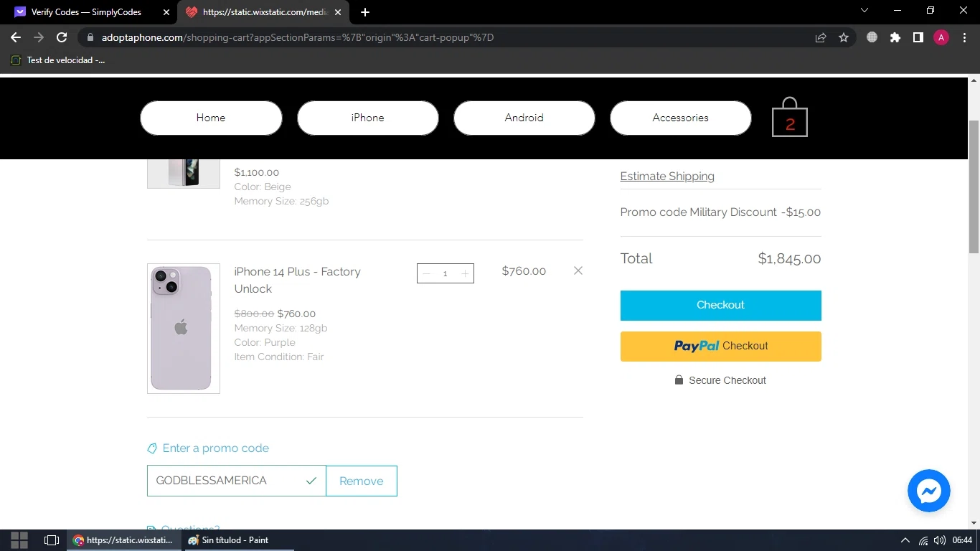Go forward in browser history

(39, 37)
